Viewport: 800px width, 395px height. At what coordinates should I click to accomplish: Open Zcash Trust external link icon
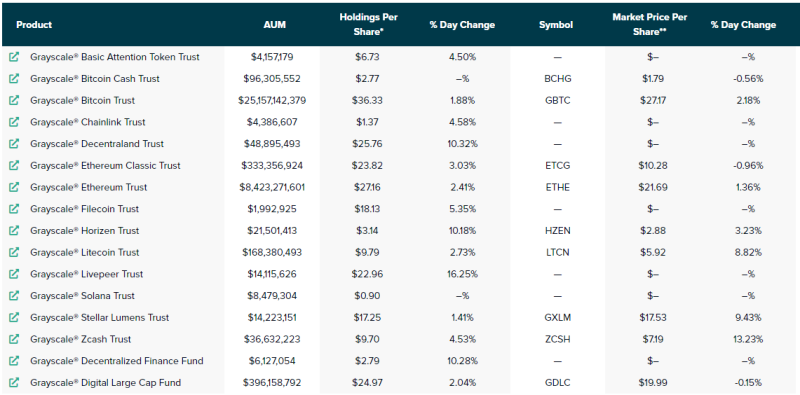point(14,339)
